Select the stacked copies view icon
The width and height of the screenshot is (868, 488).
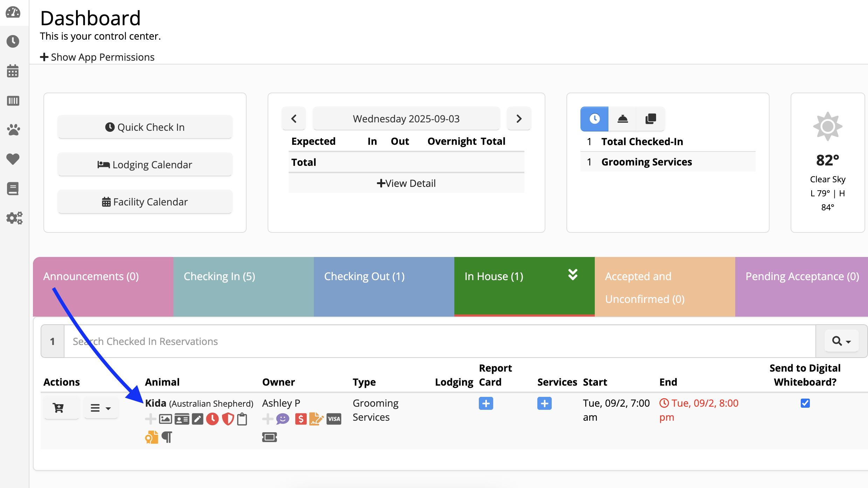point(650,119)
